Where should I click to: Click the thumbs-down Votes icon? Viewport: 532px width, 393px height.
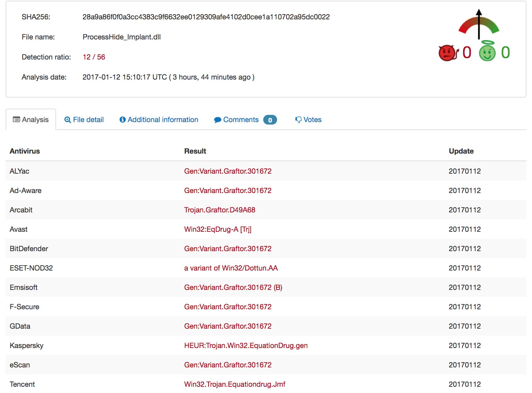click(x=298, y=120)
